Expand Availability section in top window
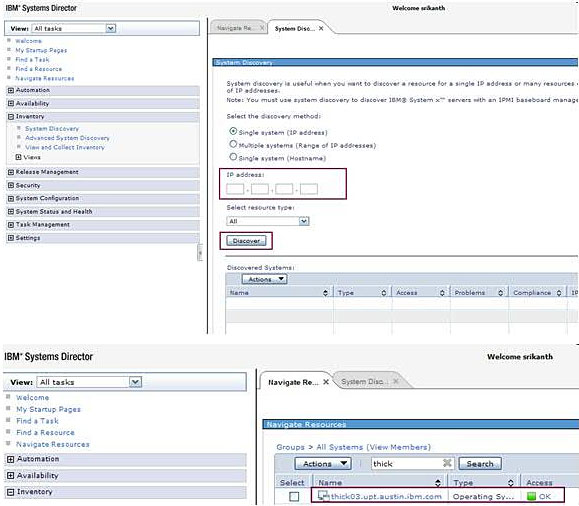The height and width of the screenshot is (506, 579). (11, 103)
